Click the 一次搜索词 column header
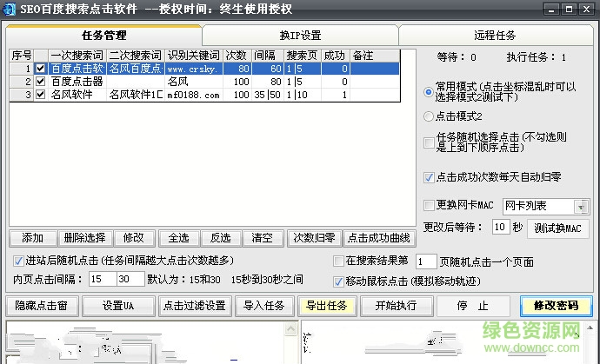Image resolution: width=600 pixels, height=364 pixels. pos(77,56)
